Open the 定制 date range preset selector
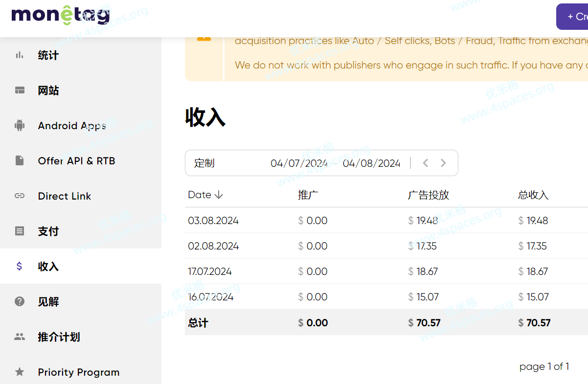The height and width of the screenshot is (384, 588). [204, 163]
